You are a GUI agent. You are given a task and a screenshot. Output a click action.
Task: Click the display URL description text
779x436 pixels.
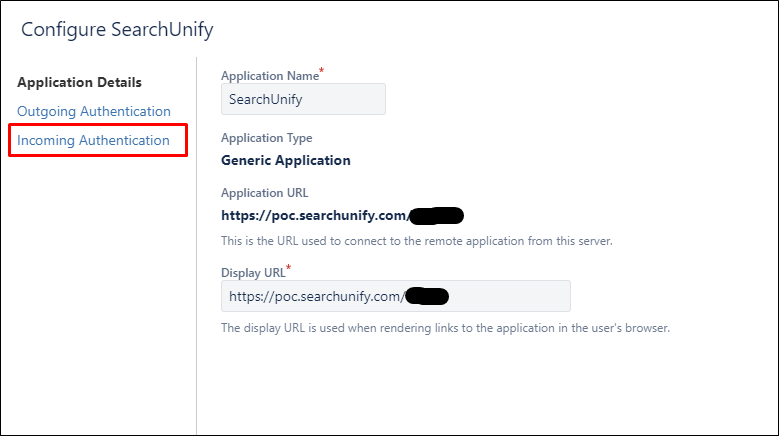446,328
